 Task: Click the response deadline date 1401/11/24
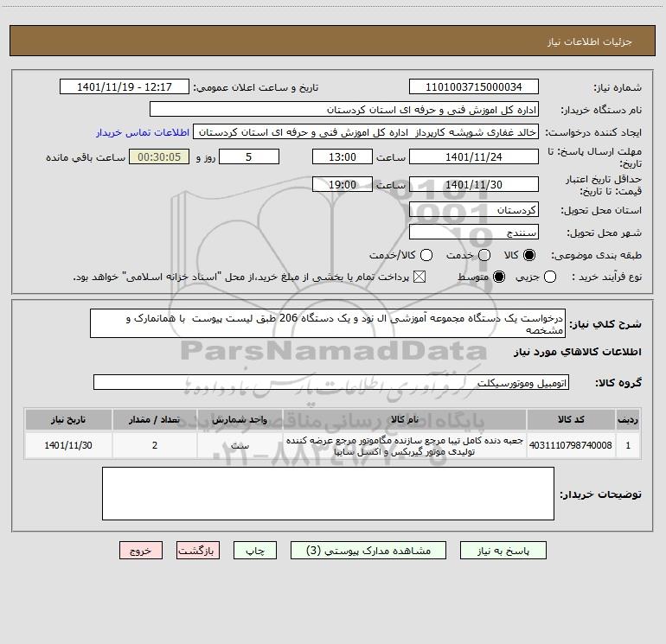click(x=474, y=156)
